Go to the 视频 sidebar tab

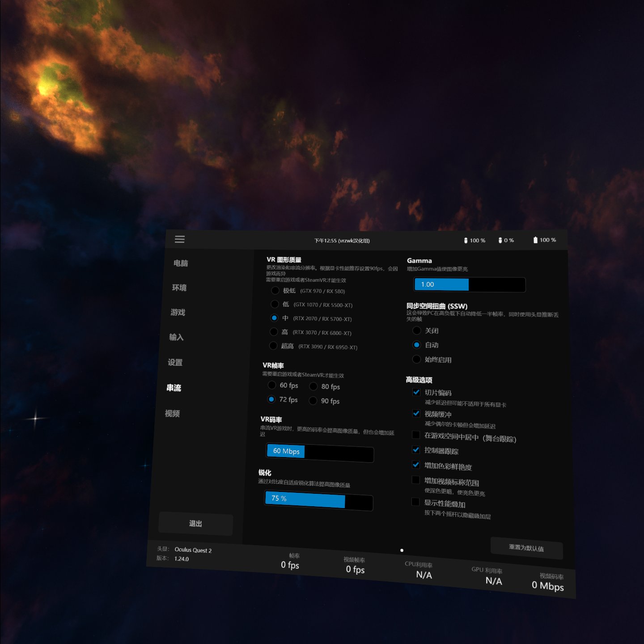point(172,414)
